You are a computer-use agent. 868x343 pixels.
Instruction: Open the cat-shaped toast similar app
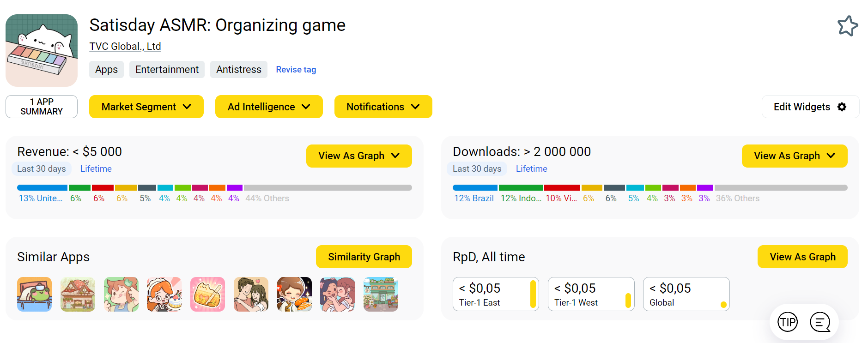pyautogui.click(x=207, y=294)
